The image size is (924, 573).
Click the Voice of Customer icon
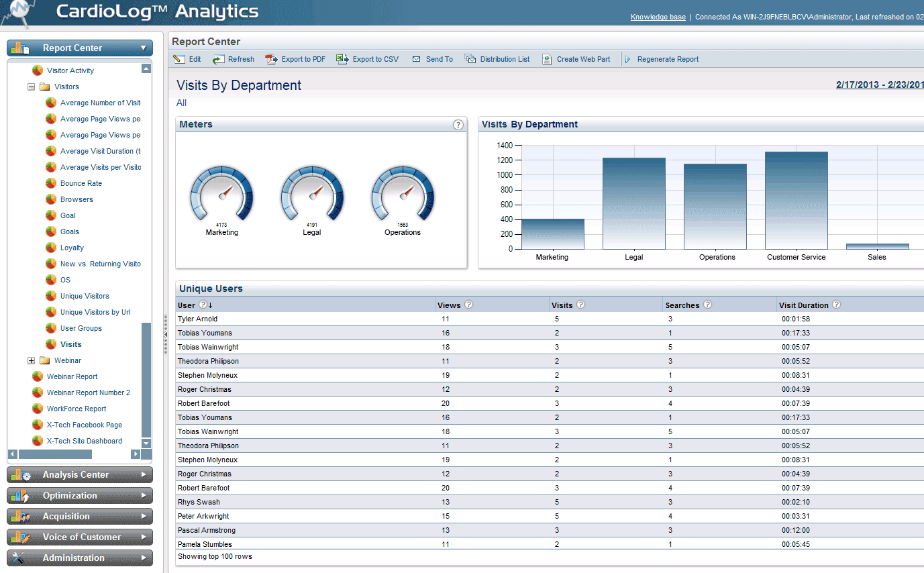[x=21, y=537]
